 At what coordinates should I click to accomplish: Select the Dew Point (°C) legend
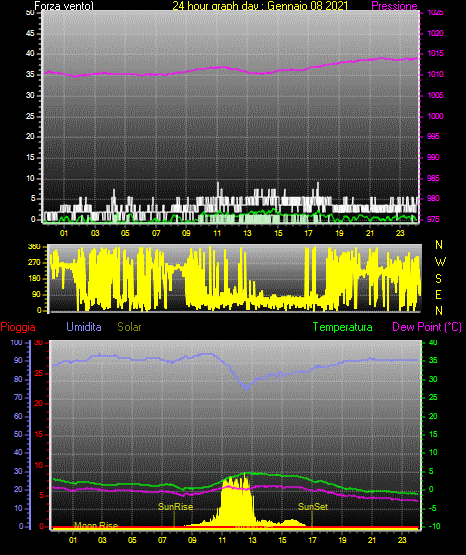(427, 327)
